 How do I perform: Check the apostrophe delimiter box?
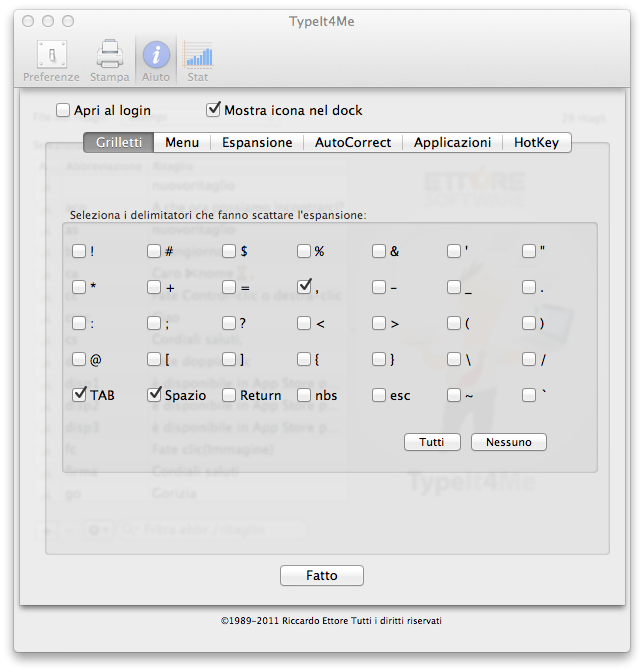(454, 251)
